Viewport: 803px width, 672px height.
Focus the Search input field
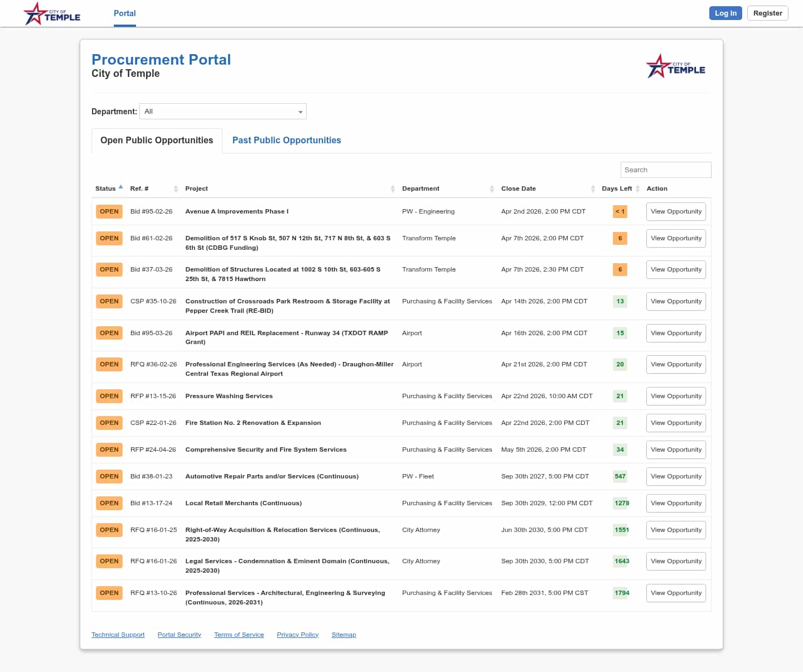(x=665, y=170)
